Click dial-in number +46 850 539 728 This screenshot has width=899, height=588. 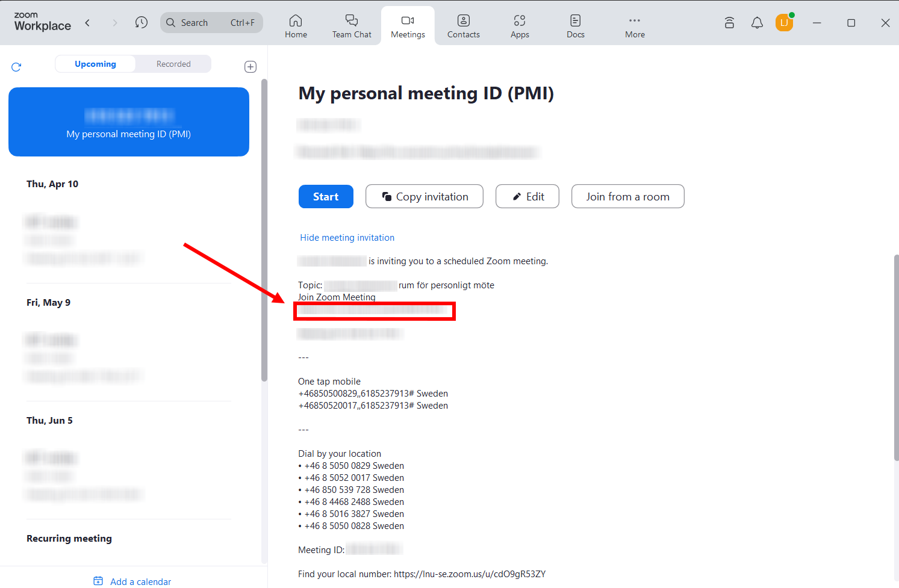tap(354, 490)
